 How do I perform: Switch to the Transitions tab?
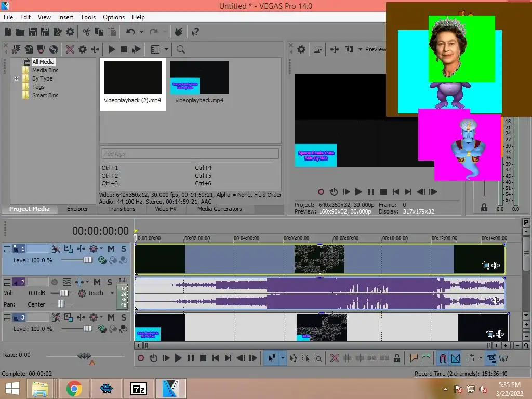(x=122, y=209)
